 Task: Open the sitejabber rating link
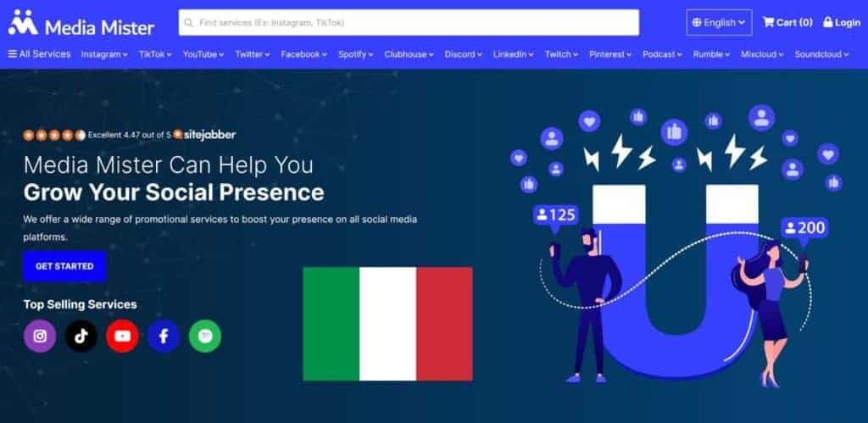point(204,135)
